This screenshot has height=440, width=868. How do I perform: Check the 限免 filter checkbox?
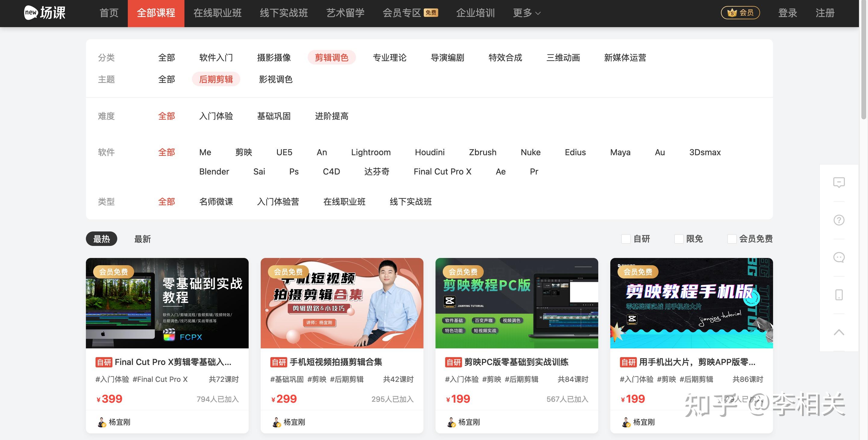[679, 239]
